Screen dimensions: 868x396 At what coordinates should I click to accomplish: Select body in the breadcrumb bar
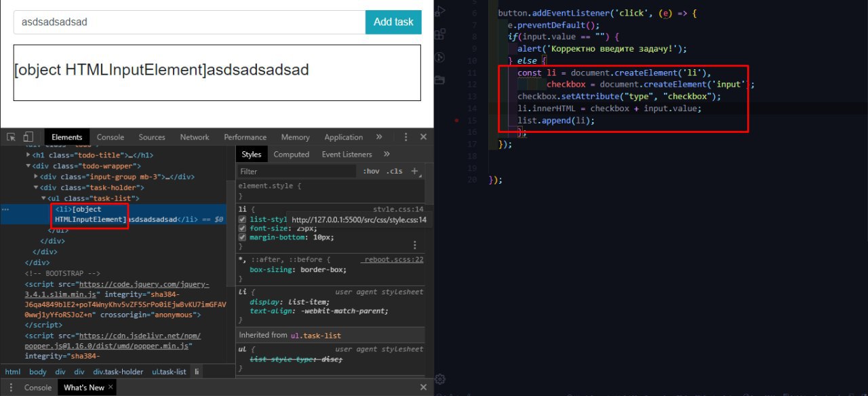point(38,372)
